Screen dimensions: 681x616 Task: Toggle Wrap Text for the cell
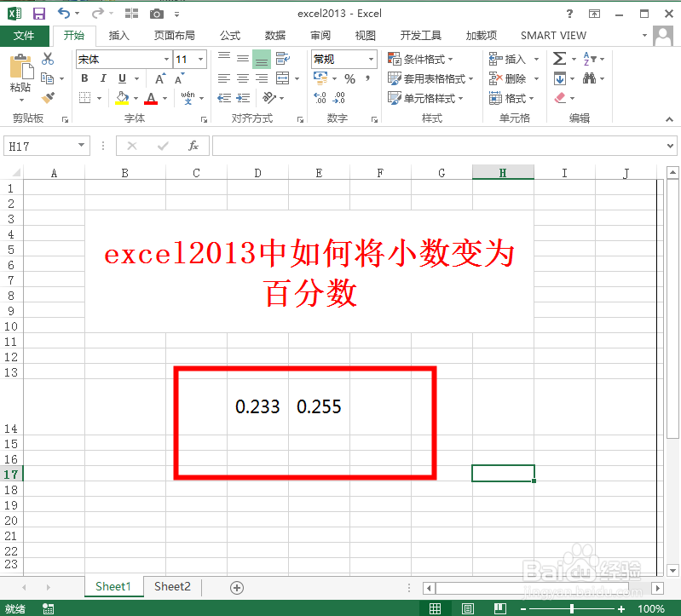coord(283,59)
